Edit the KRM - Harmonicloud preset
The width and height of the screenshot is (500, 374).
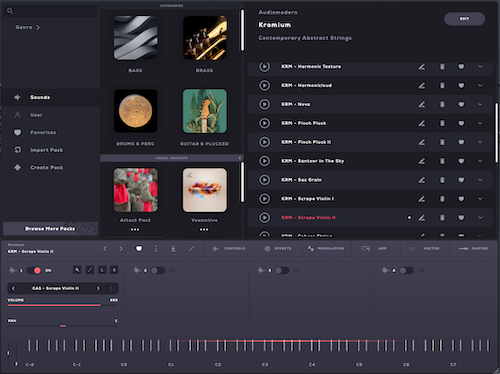422,86
